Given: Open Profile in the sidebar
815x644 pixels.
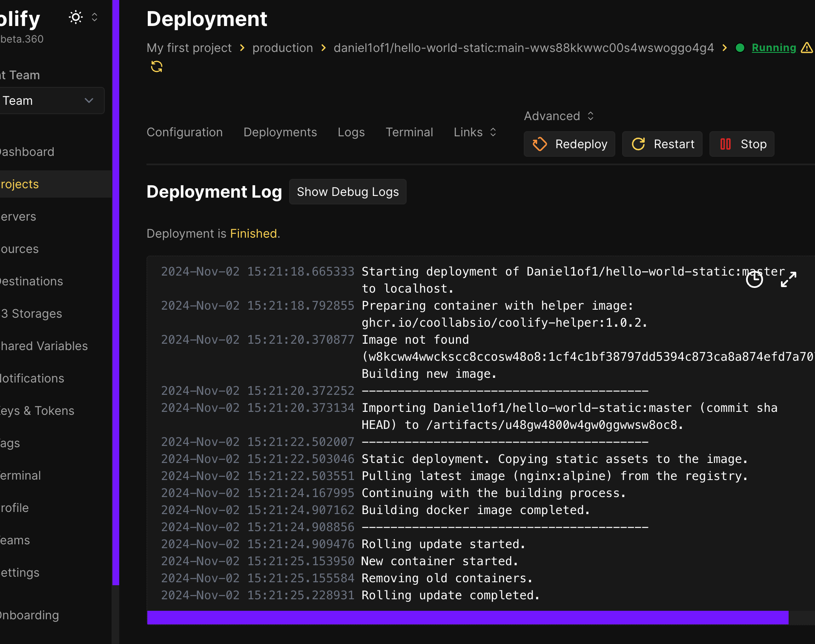Looking at the screenshot, I should click(14, 508).
